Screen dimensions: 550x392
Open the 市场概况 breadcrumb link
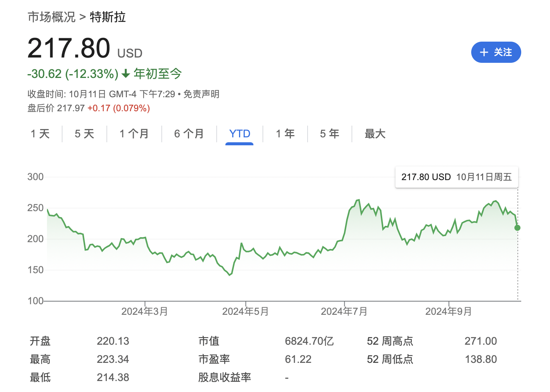(x=52, y=17)
